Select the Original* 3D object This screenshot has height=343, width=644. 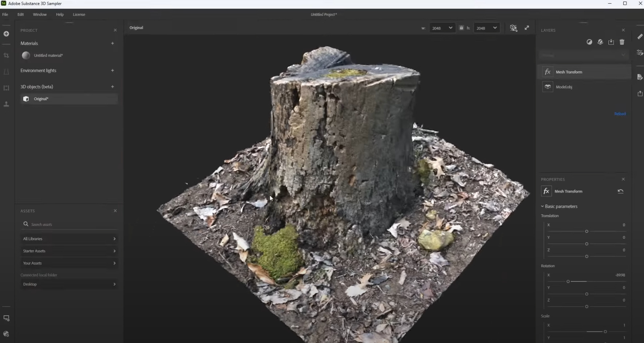(x=69, y=99)
